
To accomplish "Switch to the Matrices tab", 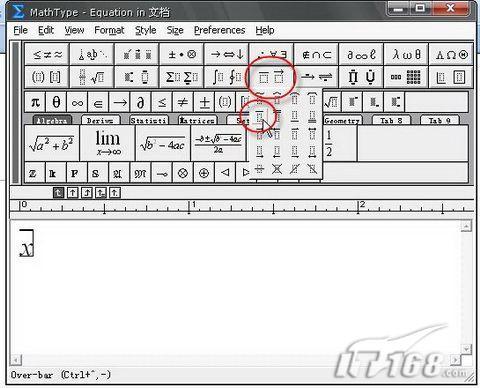I will tap(197, 120).
